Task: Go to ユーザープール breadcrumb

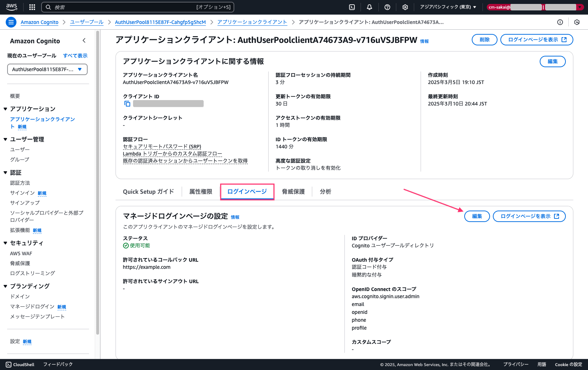Action: 87,22
